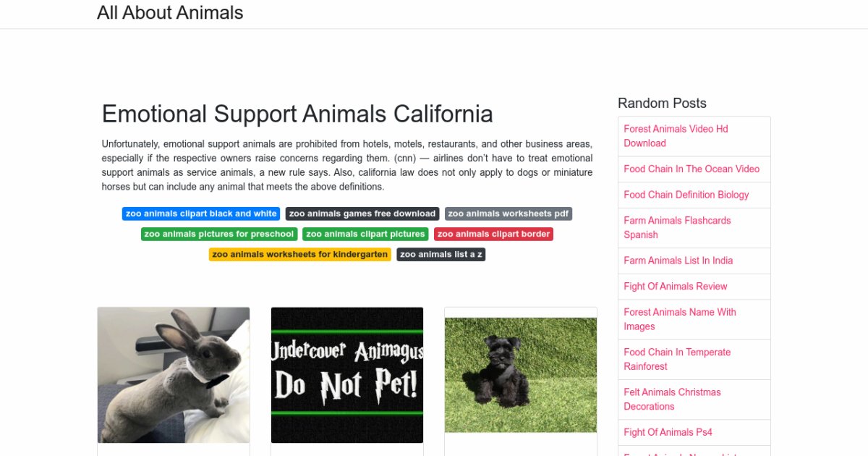Viewport: 868px width, 456px height.
Task: Open the 'zoo animals worksheets pdf' tag
Action: [x=509, y=214]
